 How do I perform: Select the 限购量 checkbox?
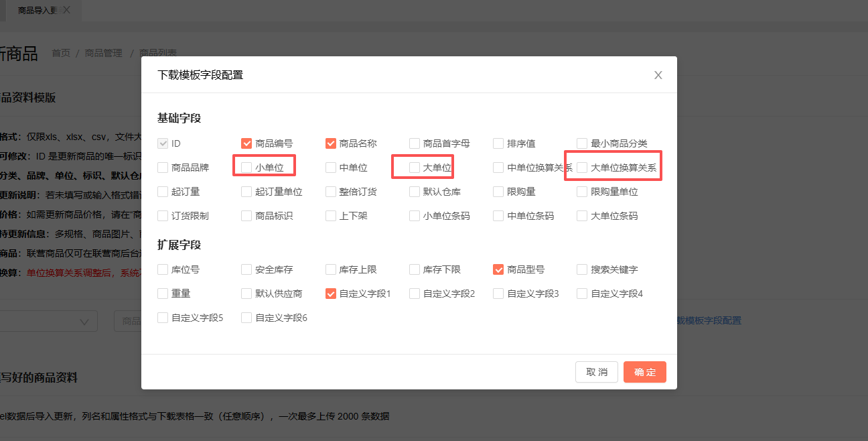tap(498, 192)
